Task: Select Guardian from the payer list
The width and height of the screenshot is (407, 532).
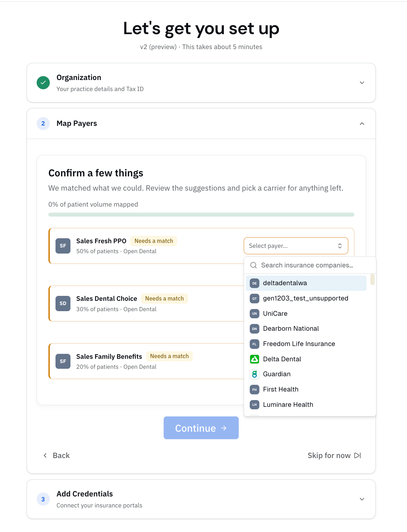Action: [306, 374]
